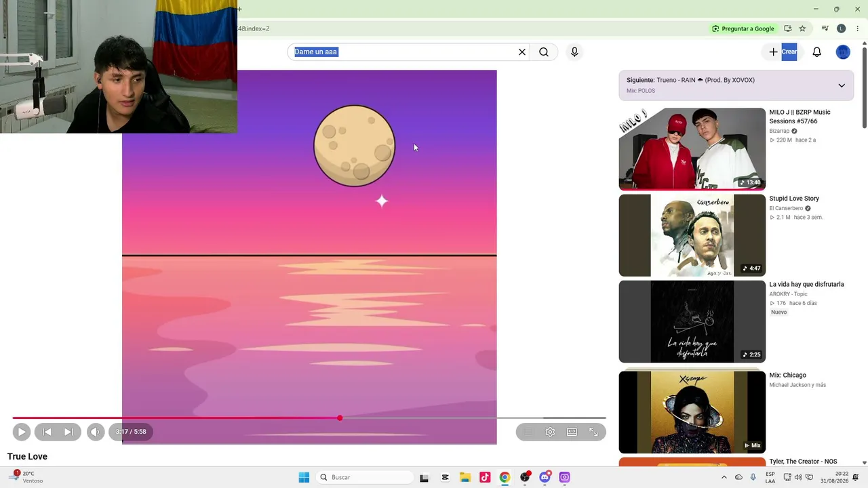868x488 pixels.
Task: Seek on the red video progress bar
Action: click(x=309, y=418)
